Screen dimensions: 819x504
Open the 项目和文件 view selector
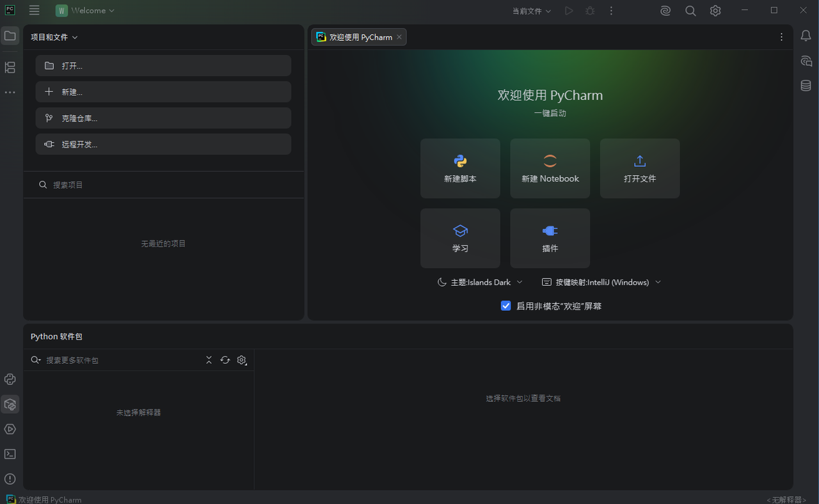click(54, 37)
